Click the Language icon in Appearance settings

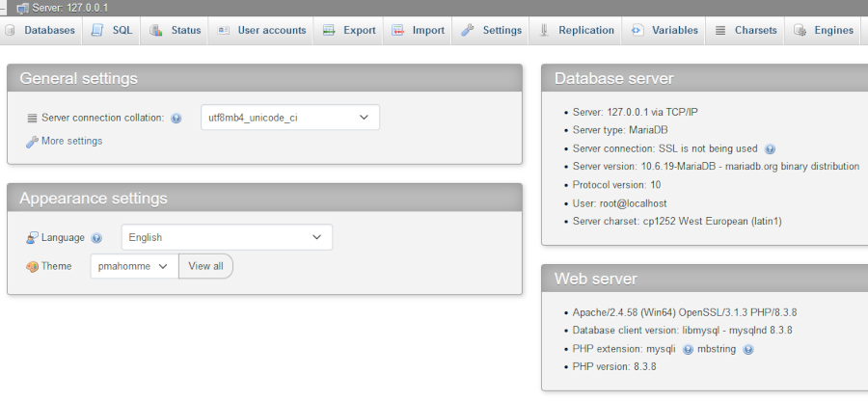[32, 238]
